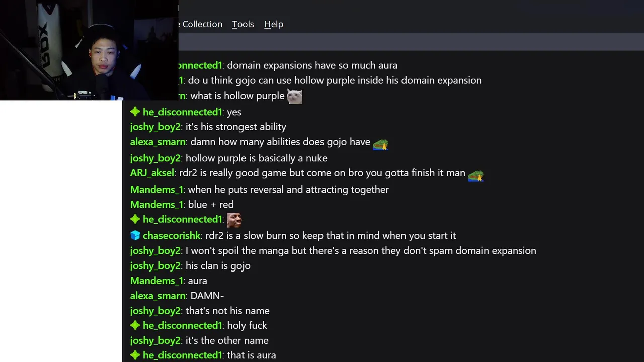Click the streamer webcam overlay

coord(89,50)
